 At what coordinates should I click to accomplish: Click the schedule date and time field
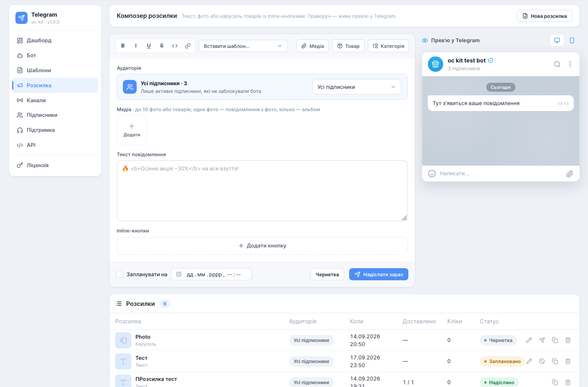211,274
